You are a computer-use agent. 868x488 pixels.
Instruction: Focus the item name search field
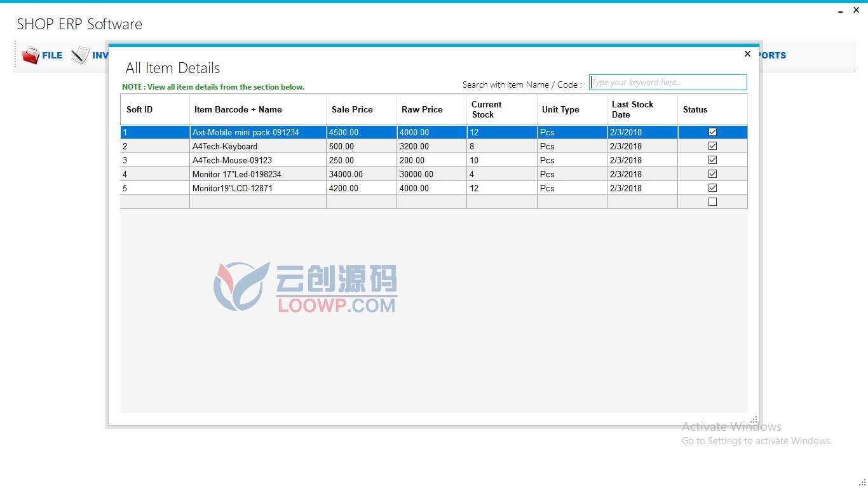(x=668, y=83)
